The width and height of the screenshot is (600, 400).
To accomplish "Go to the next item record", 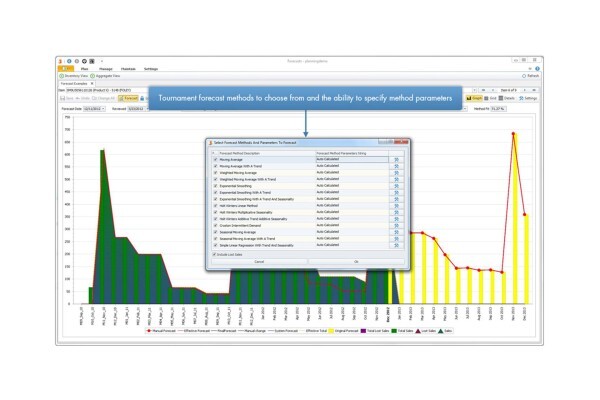I will (x=525, y=90).
